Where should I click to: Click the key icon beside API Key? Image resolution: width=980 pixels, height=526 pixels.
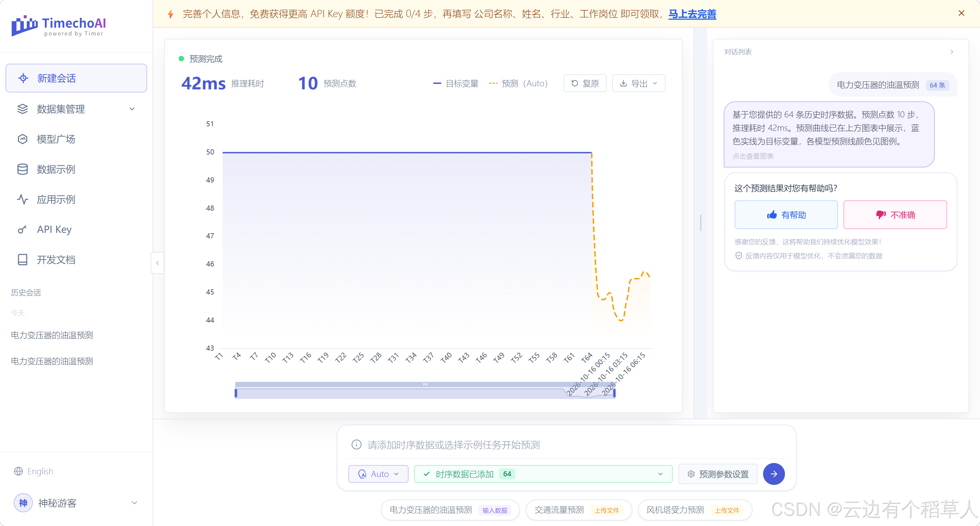23,229
